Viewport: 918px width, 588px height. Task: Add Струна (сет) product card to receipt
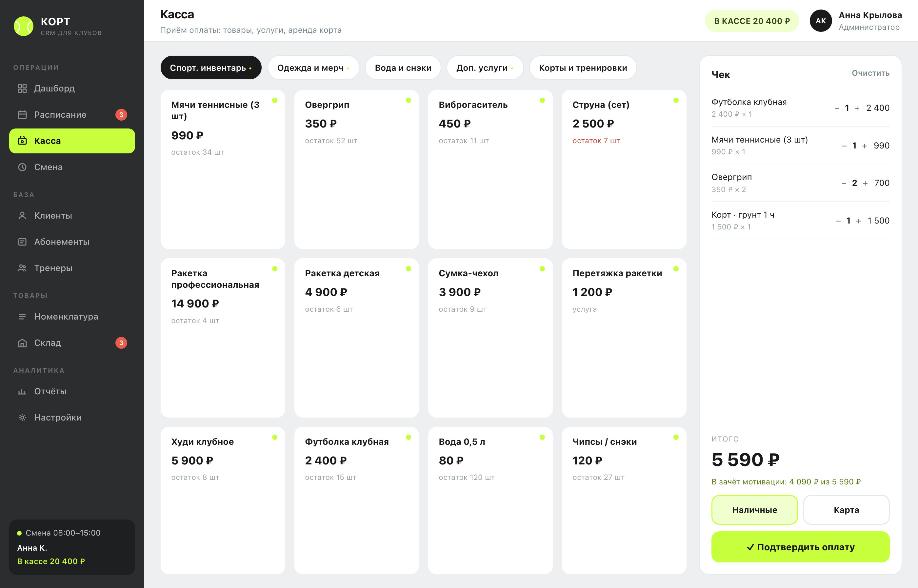pos(624,169)
